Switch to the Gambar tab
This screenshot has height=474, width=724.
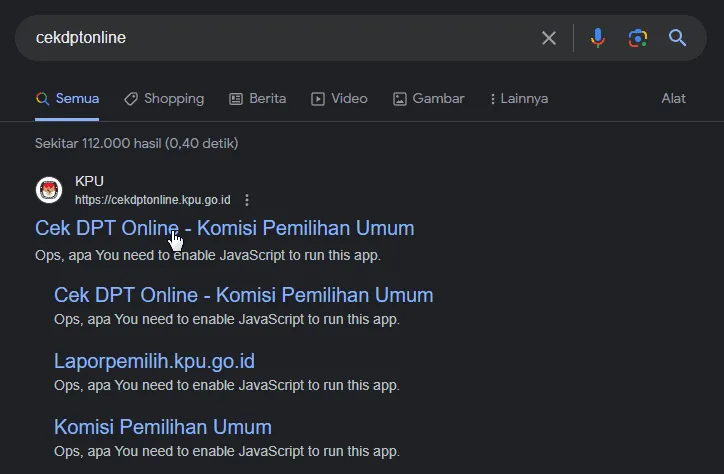pyautogui.click(x=428, y=99)
